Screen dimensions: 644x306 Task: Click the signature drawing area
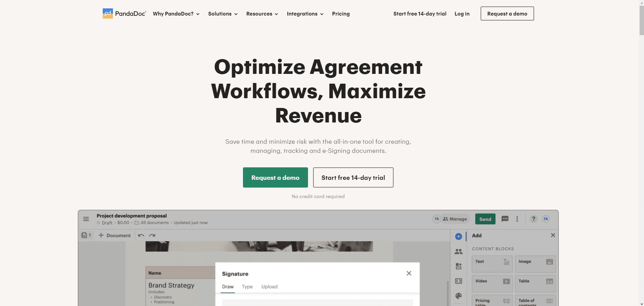tap(317, 302)
